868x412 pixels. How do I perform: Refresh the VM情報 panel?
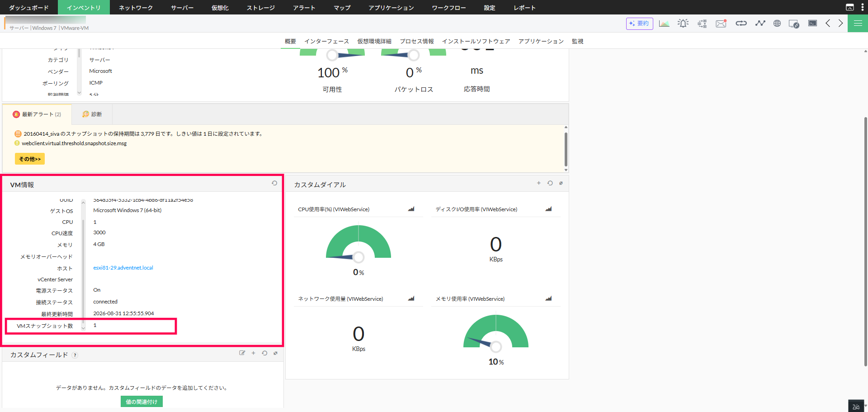(274, 183)
